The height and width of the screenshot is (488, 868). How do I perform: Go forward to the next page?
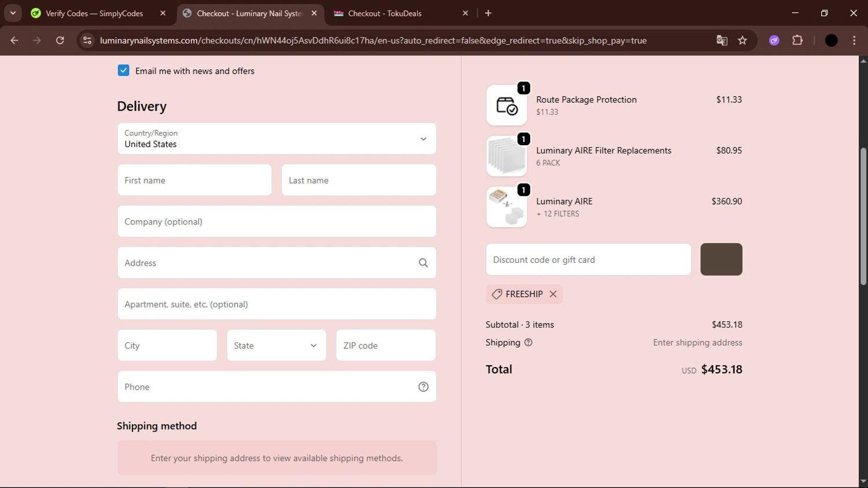tap(37, 41)
